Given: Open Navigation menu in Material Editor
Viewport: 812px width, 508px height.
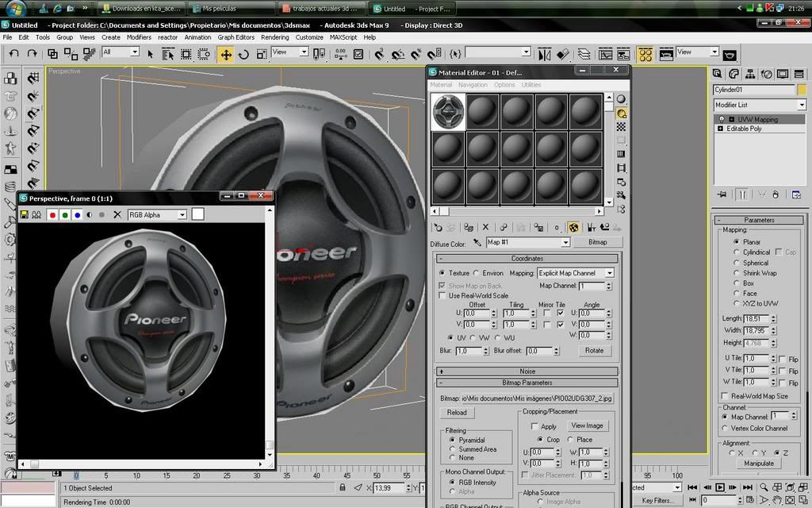Looking at the screenshot, I should click(473, 84).
